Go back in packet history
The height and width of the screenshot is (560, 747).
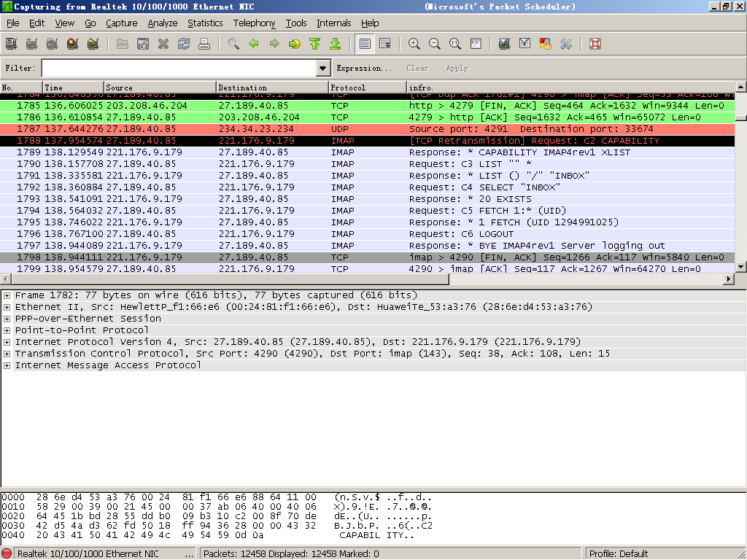click(x=254, y=44)
